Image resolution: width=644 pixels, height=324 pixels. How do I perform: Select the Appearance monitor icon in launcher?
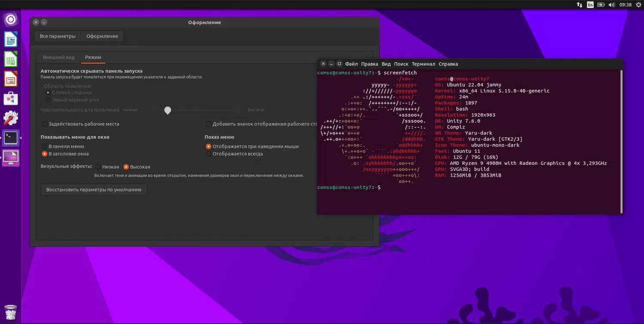(x=11, y=157)
